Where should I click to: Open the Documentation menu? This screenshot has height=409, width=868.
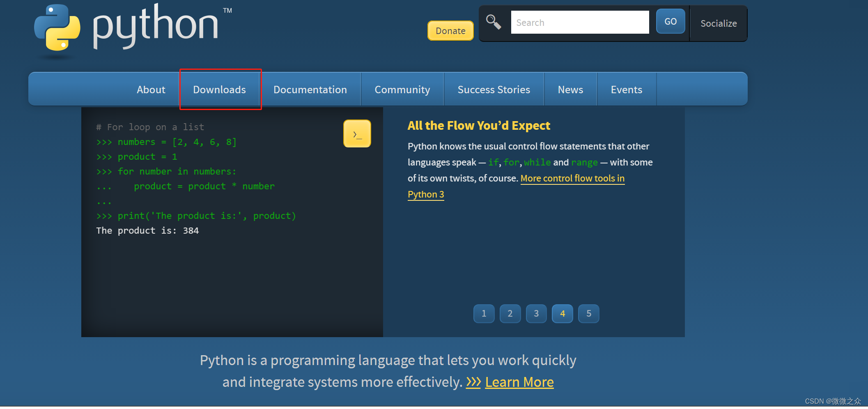[310, 90]
